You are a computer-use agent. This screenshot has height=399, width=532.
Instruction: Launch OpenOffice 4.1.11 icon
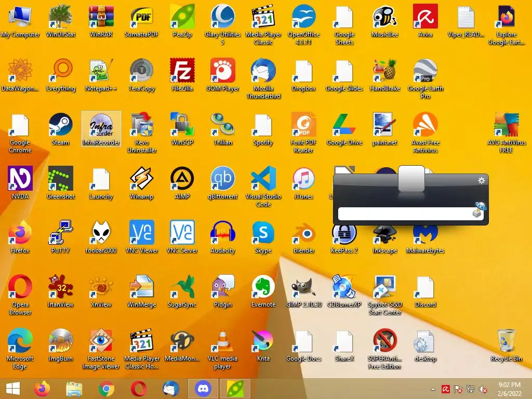tap(303, 24)
